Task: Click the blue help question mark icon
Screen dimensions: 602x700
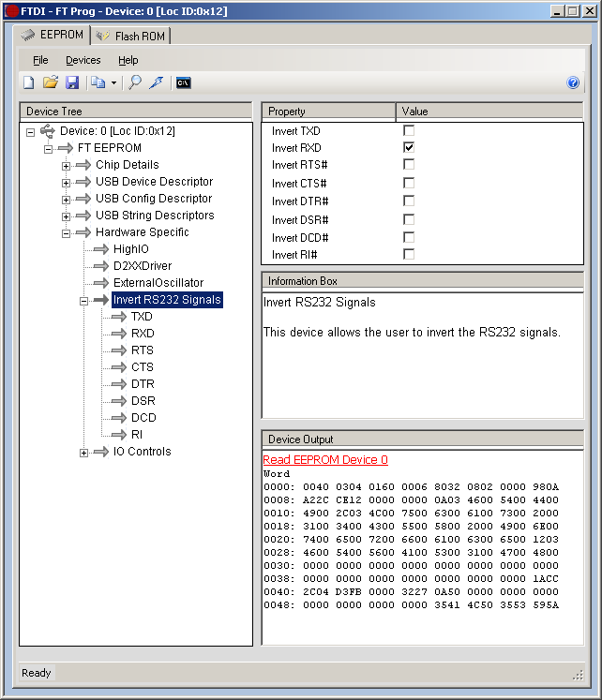Action: pos(573,82)
